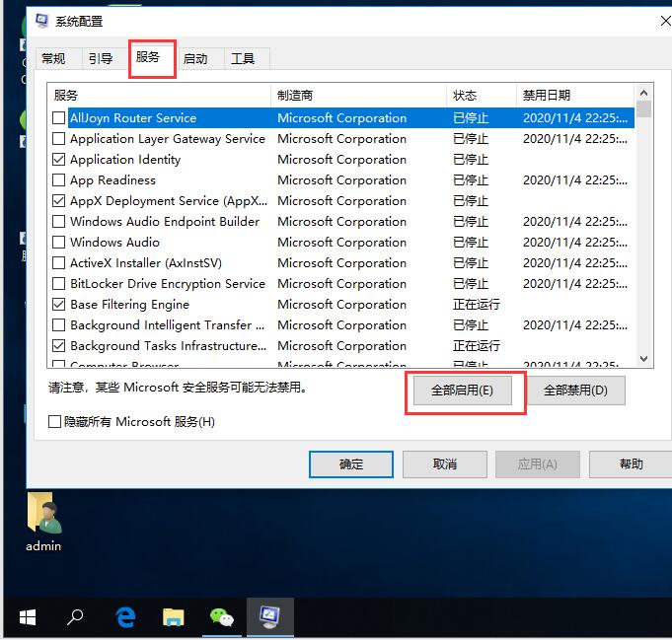
Task: Open File Explorer from the taskbar
Action: tap(174, 617)
